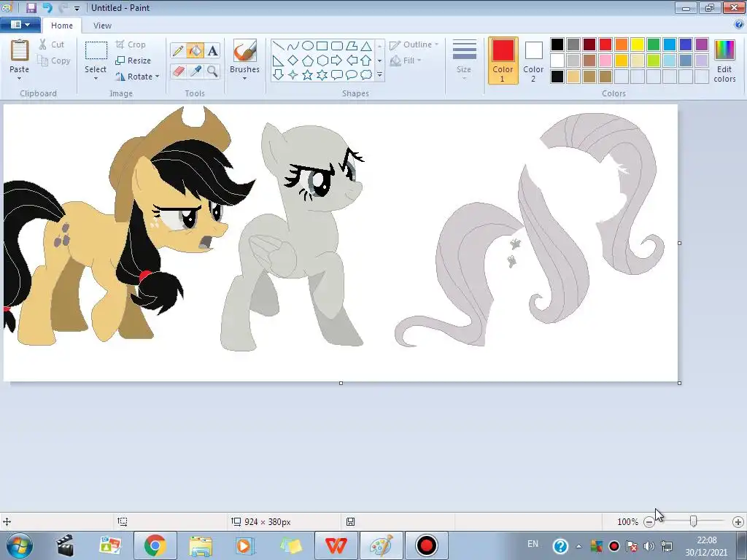Screen dimensions: 747x560
Task: Select the Pencil tool
Action: pos(178,50)
